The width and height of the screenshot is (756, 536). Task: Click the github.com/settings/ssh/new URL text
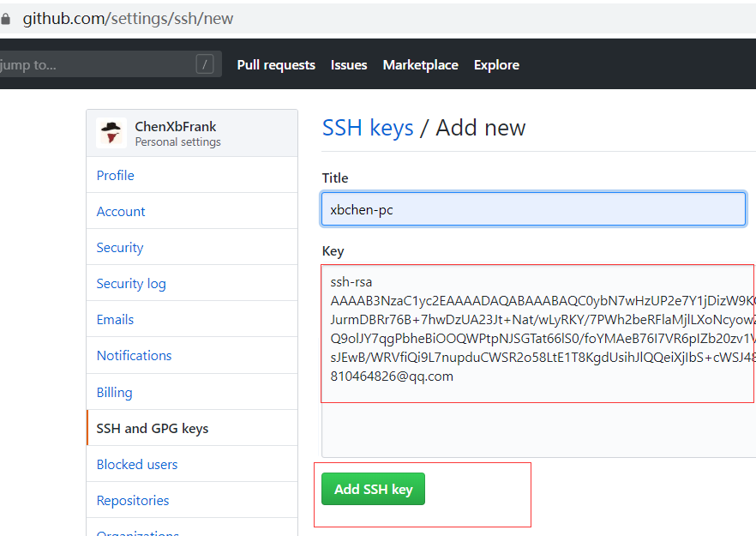coord(128,19)
